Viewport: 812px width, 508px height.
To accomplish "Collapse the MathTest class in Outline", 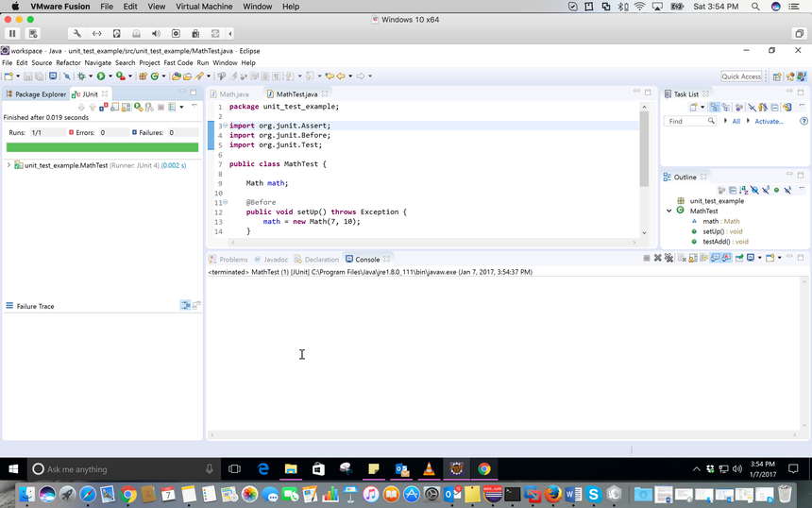I will [669, 211].
